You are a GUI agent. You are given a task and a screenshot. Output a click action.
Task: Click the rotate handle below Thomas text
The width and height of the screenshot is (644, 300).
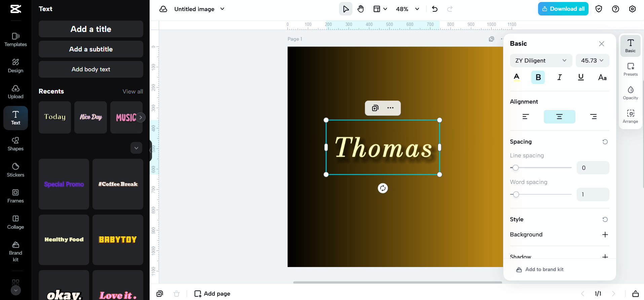click(383, 188)
